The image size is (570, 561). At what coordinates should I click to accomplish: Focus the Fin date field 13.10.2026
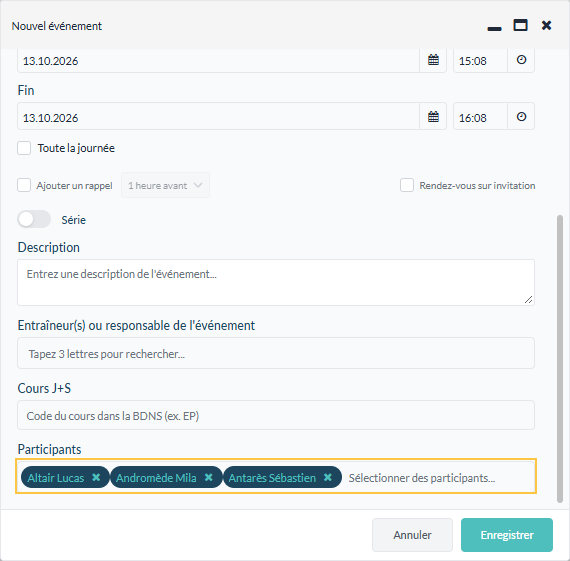click(218, 117)
